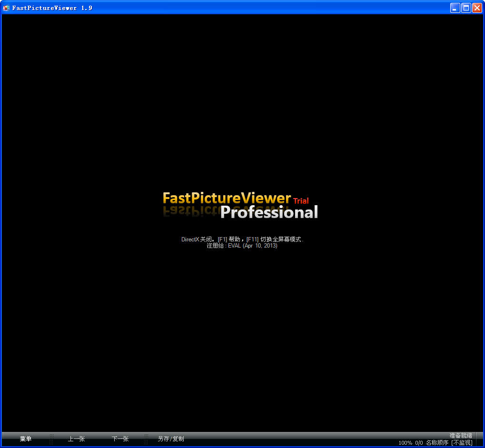Click 另存/复制 to save or copy image
This screenshot has width=485, height=448.
(x=171, y=439)
